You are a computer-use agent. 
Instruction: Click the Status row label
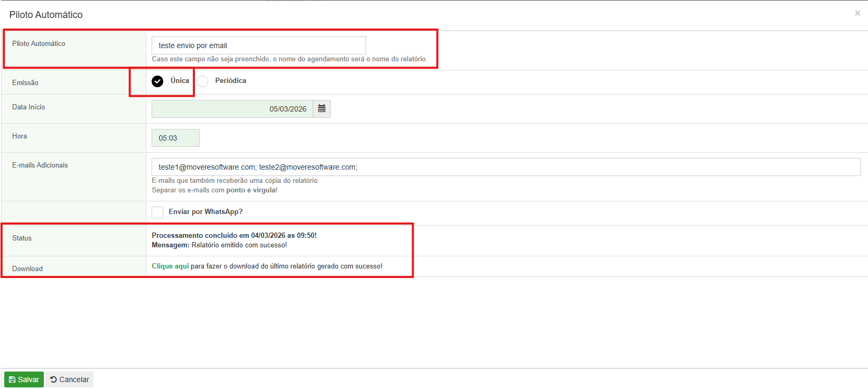[x=22, y=238]
